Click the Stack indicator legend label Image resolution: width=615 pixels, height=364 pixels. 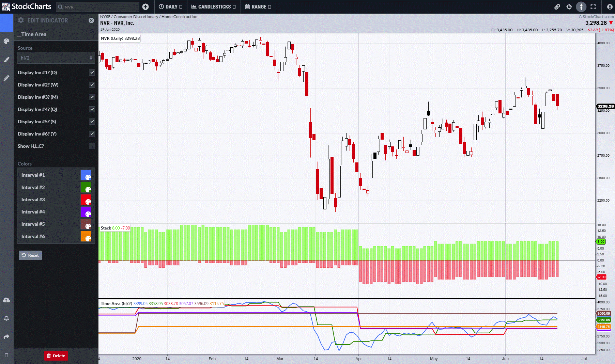(115, 228)
